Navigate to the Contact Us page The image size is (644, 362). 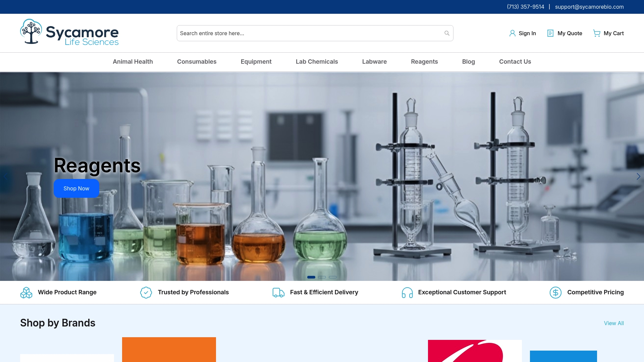(515, 62)
